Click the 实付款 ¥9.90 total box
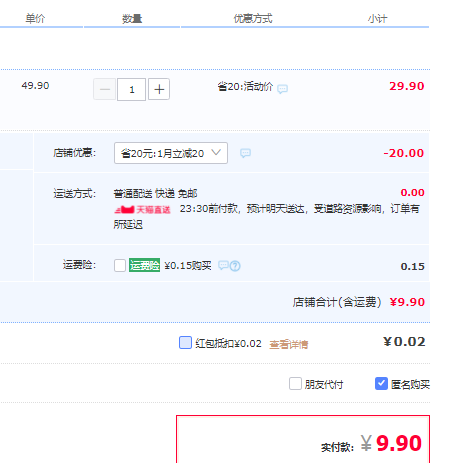The image size is (450, 463). coord(303,439)
